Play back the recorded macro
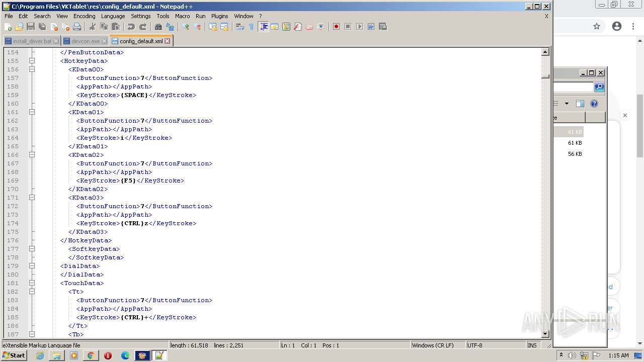The height and width of the screenshot is (362, 644). 360,27
